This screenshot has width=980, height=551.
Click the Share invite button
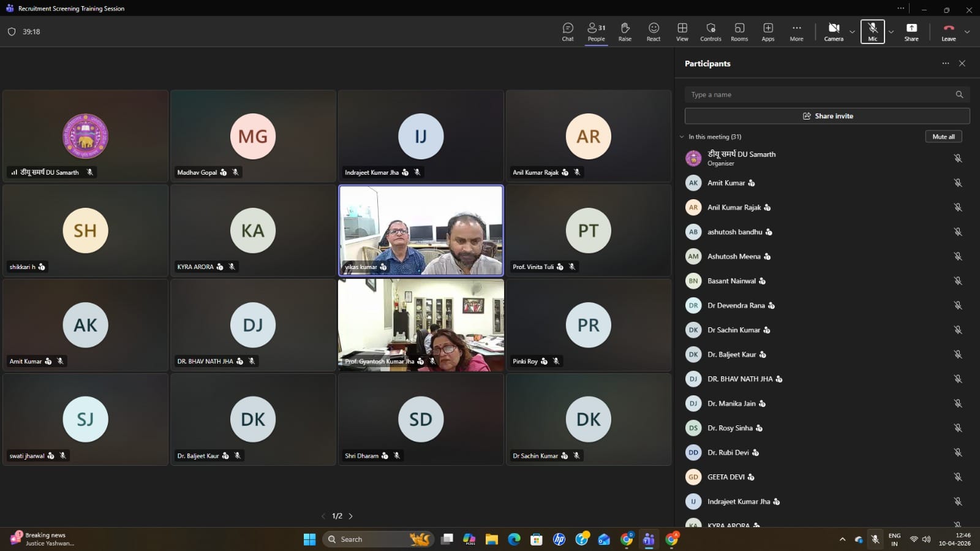(827, 116)
